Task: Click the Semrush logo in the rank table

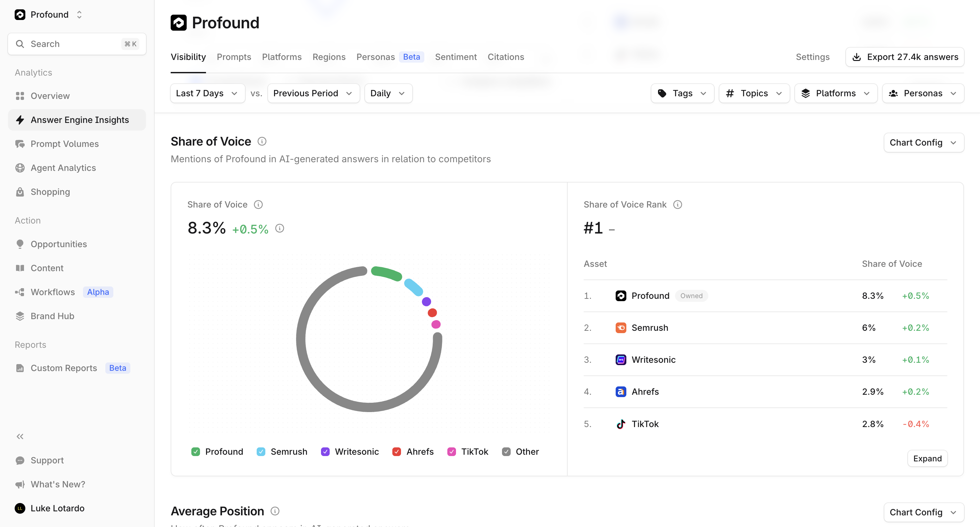Action: tap(621, 328)
